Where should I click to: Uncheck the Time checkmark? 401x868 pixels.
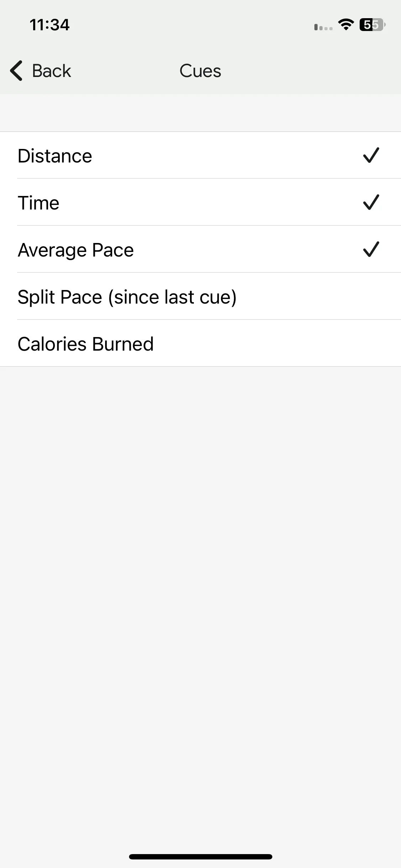click(x=371, y=202)
